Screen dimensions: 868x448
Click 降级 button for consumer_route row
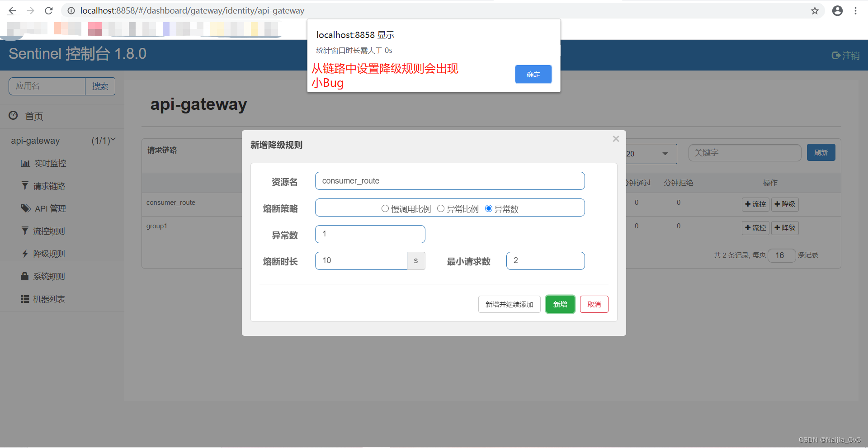tap(785, 204)
